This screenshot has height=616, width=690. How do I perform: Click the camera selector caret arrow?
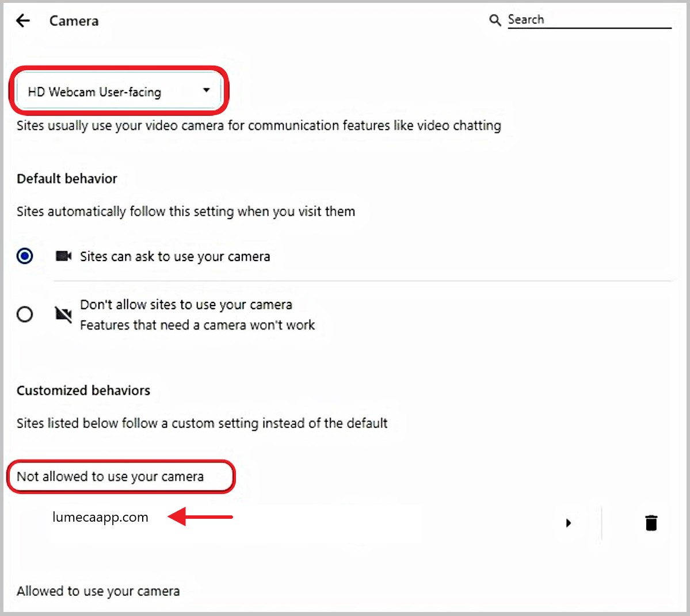tap(206, 90)
